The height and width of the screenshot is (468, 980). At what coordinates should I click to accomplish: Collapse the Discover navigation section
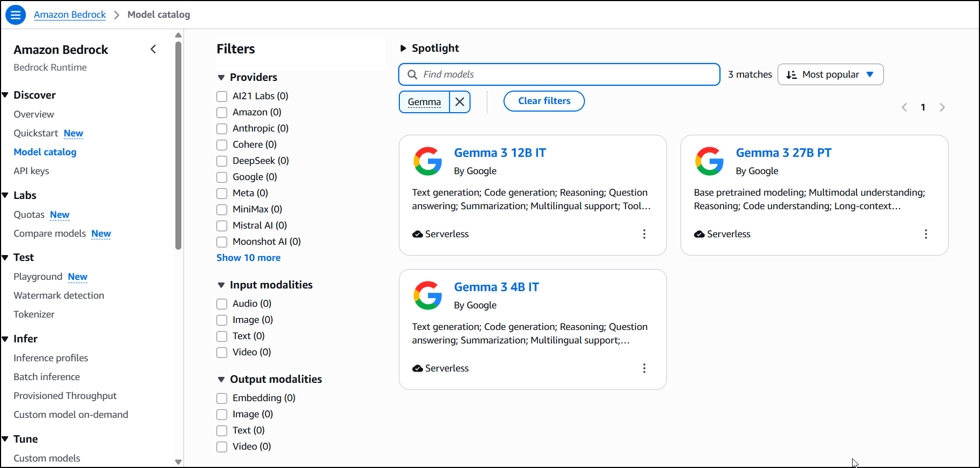pos(5,95)
